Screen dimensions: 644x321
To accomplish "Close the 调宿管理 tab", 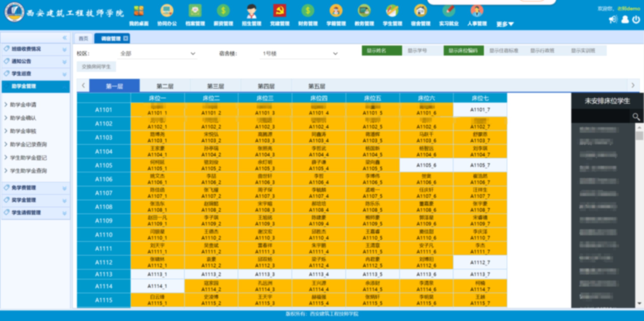I will coord(126,38).
